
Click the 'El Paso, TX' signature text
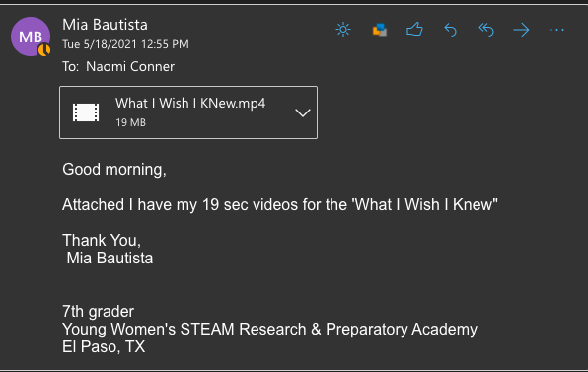point(104,347)
